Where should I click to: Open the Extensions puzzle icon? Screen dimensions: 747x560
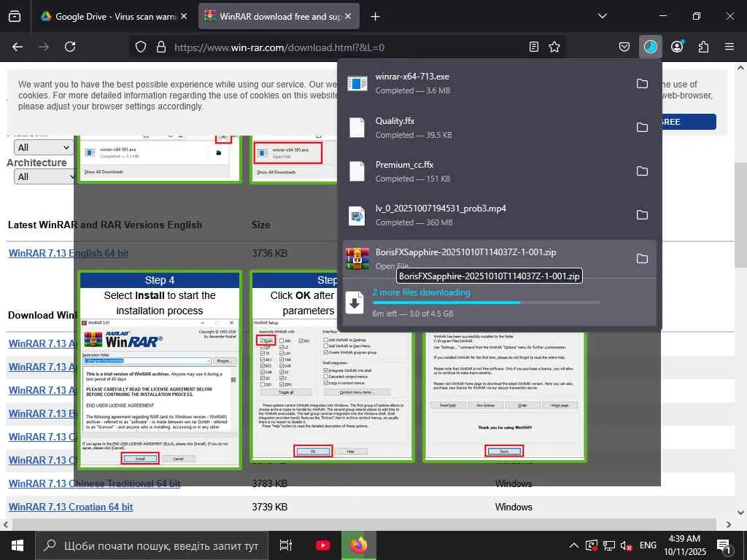tap(703, 47)
